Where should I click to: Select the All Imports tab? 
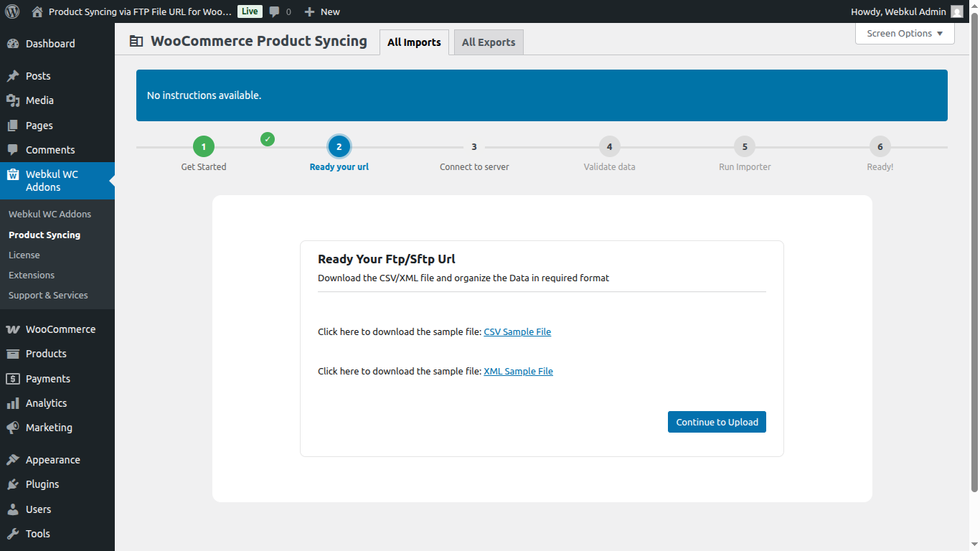414,42
